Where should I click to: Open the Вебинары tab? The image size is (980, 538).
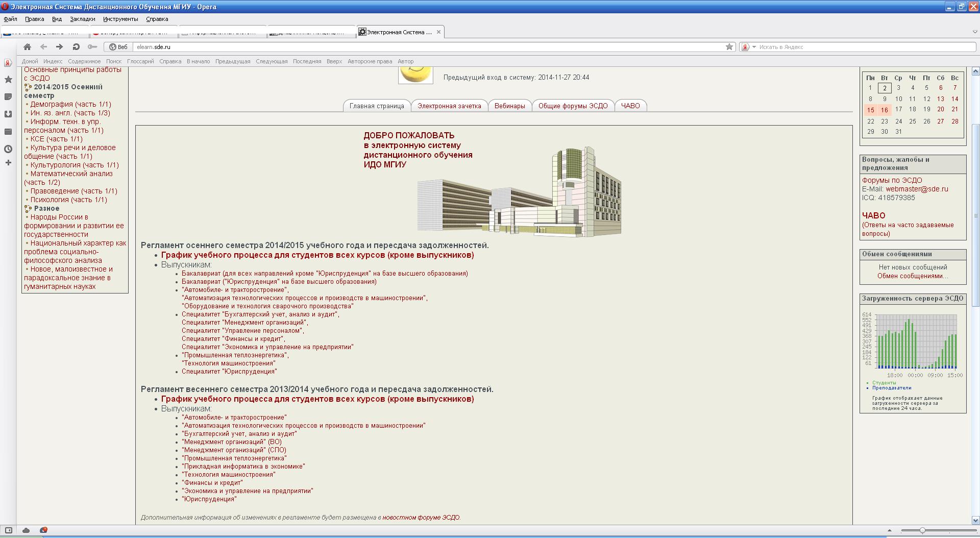[509, 106]
